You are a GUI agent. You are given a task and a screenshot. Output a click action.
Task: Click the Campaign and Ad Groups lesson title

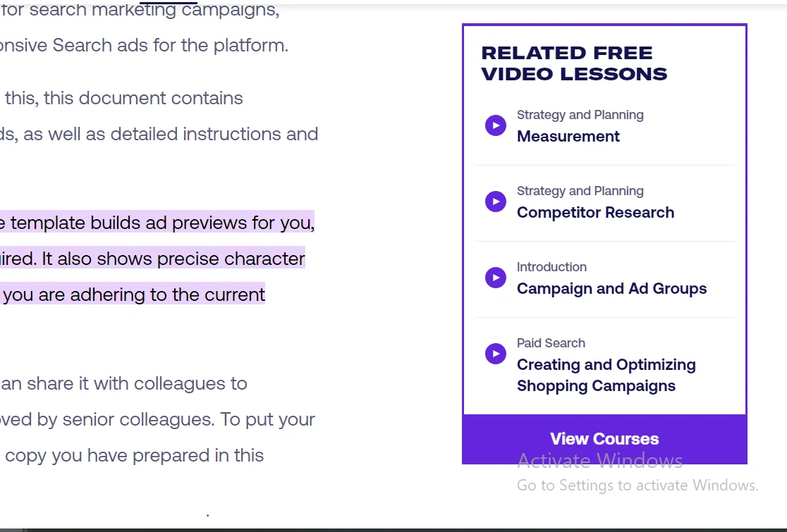tap(611, 288)
